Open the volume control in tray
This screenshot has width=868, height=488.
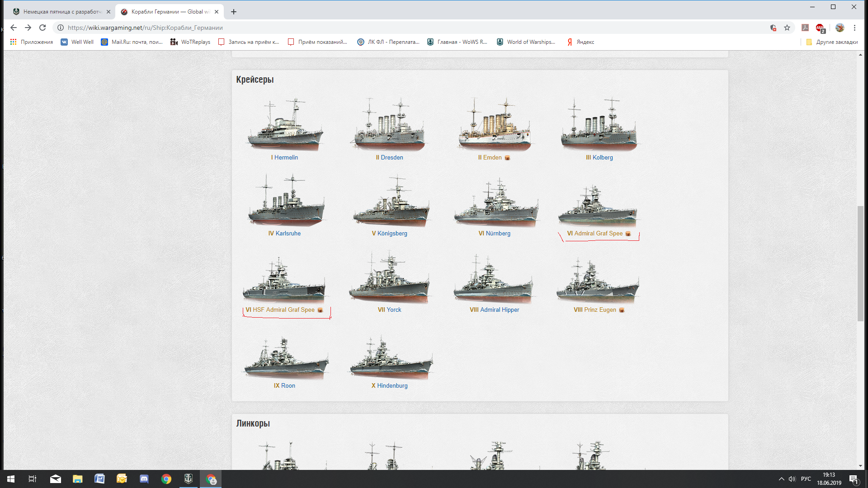[792, 479]
